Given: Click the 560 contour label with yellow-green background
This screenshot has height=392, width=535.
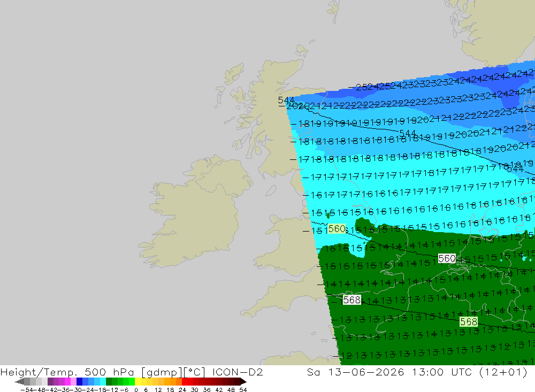Looking at the screenshot, I should (337, 228).
